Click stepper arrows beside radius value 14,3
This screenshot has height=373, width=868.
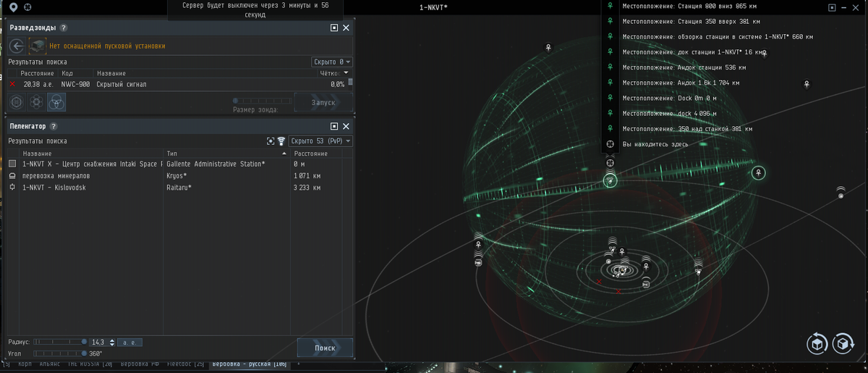[x=112, y=342]
